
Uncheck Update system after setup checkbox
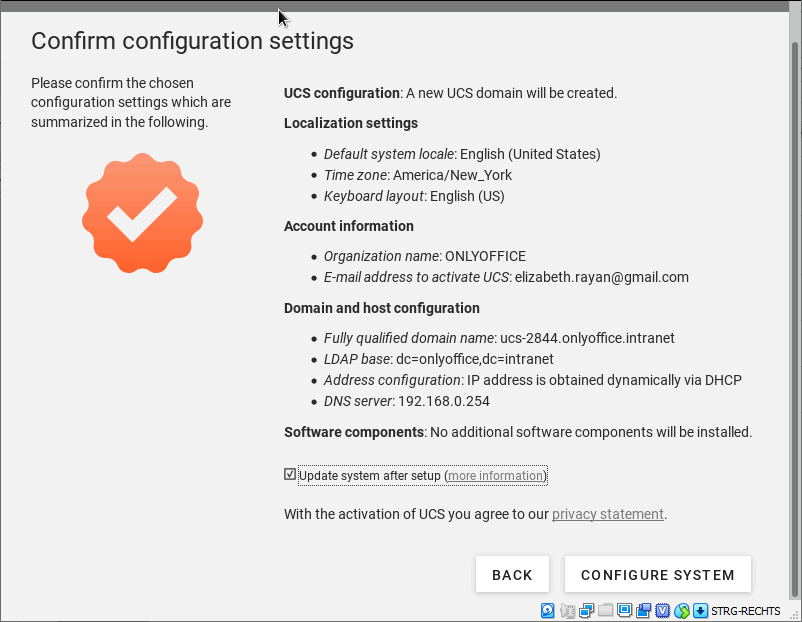tap(290, 474)
